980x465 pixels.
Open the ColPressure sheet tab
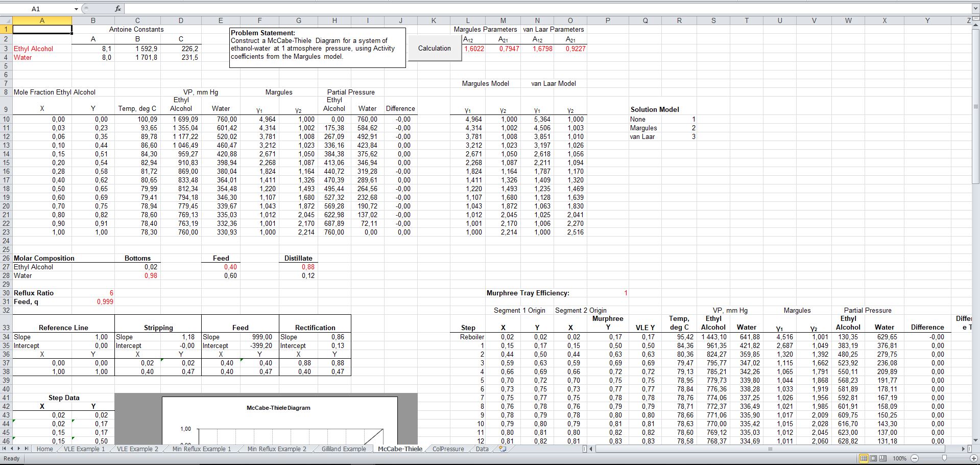coord(448,449)
